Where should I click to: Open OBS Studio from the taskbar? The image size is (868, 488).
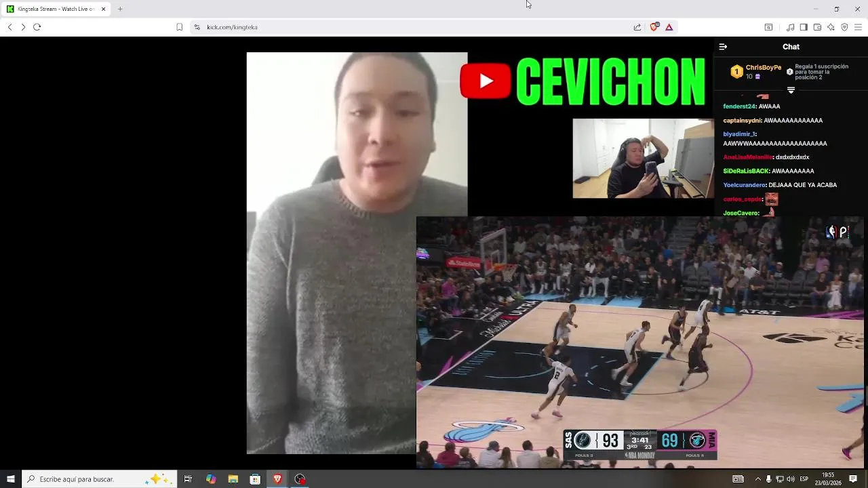(300, 479)
